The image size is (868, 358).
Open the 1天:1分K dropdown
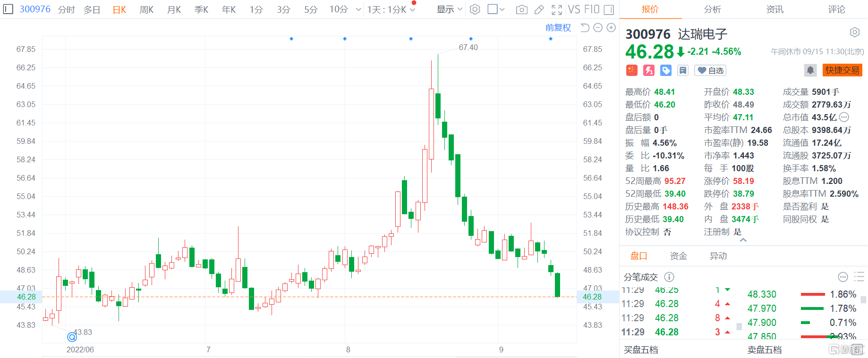tap(391, 9)
